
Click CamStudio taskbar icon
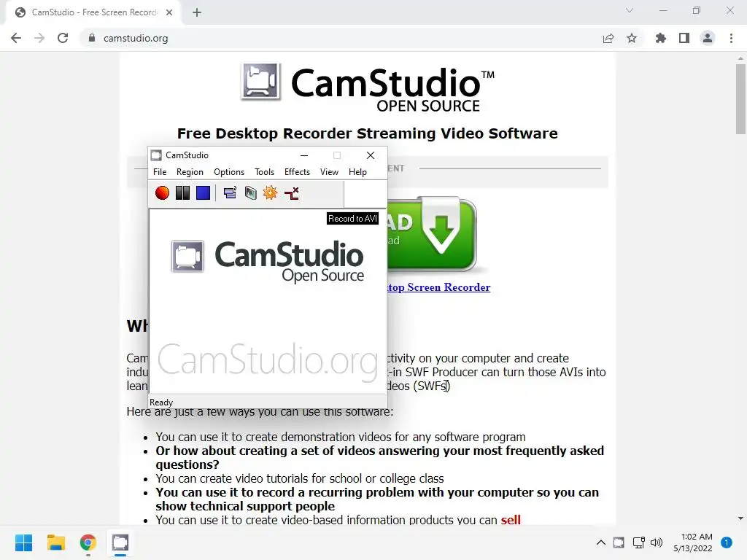click(120, 542)
